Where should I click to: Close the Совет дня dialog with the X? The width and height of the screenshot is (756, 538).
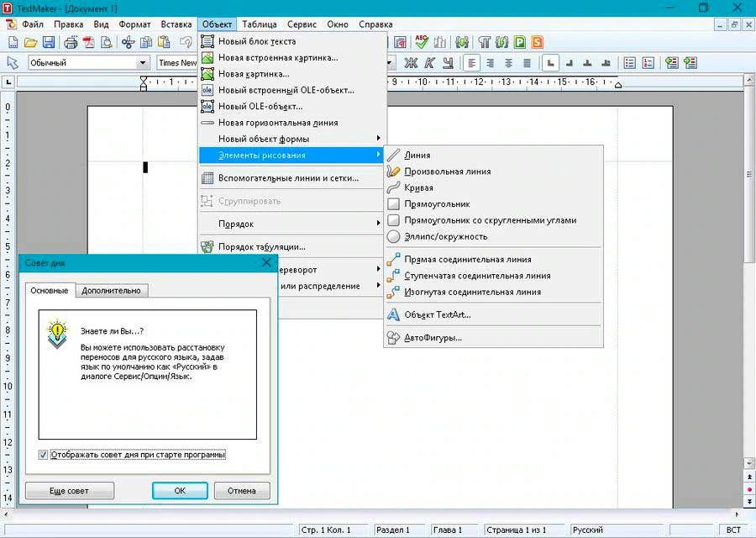(x=266, y=263)
